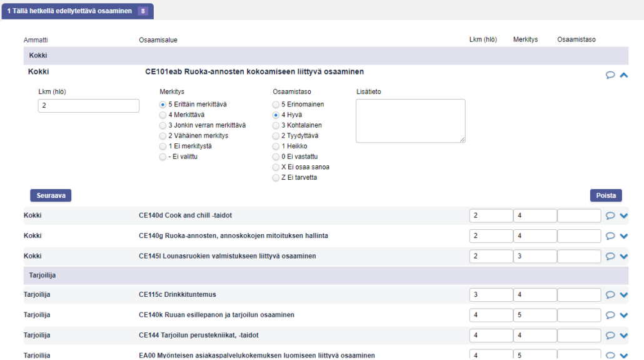Click the Seuraava button

(51, 195)
